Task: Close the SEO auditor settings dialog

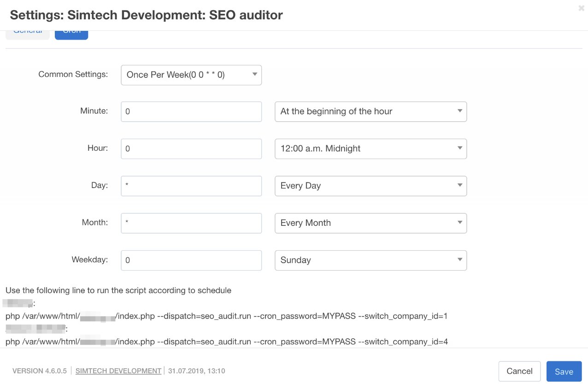Action: (x=582, y=8)
